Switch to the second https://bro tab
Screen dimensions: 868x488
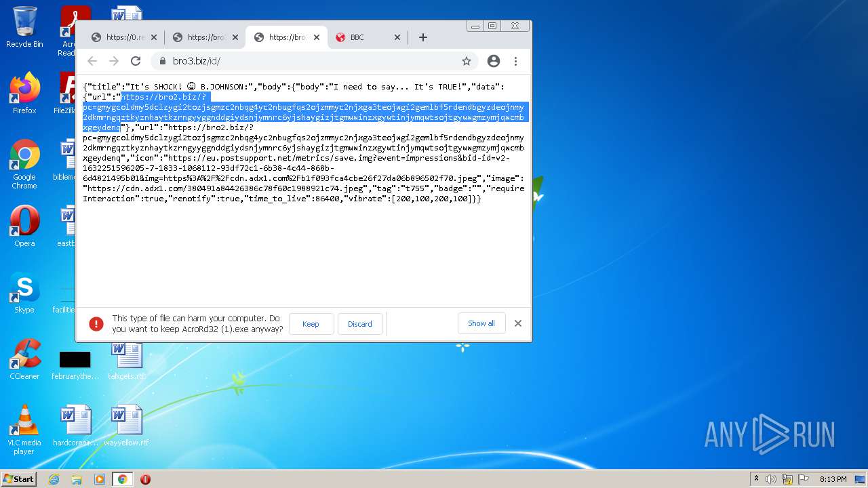click(x=205, y=37)
